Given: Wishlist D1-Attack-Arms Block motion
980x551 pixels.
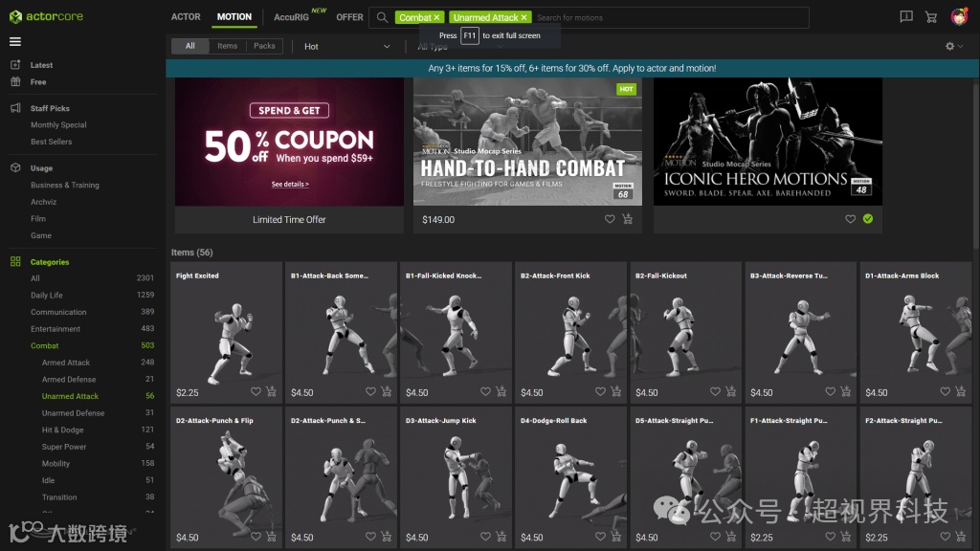Looking at the screenshot, I should tap(945, 391).
